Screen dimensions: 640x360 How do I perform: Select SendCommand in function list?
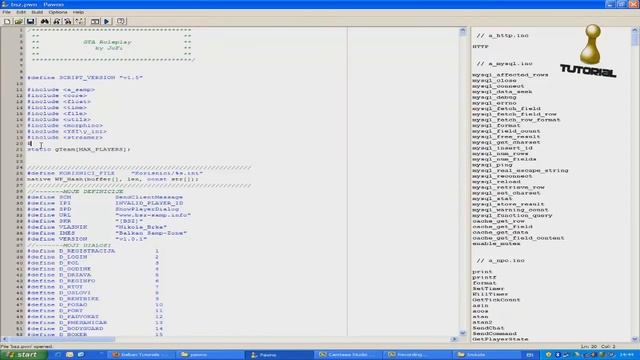coord(494,334)
